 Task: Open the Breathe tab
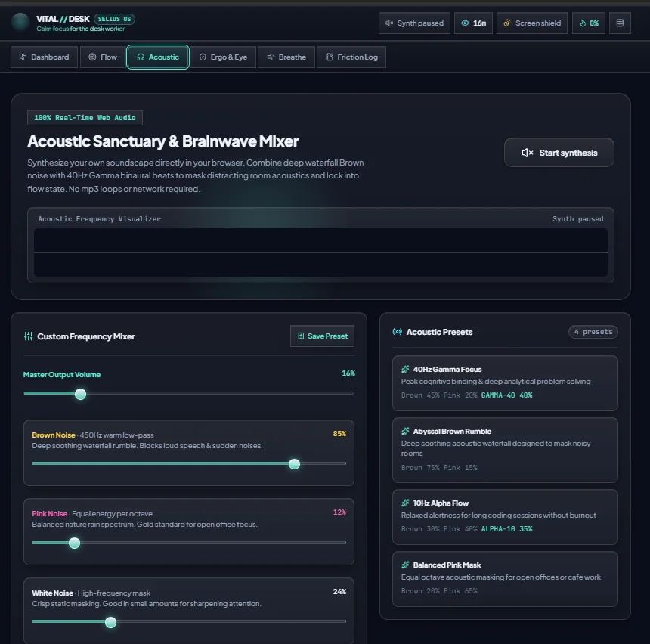coord(286,57)
